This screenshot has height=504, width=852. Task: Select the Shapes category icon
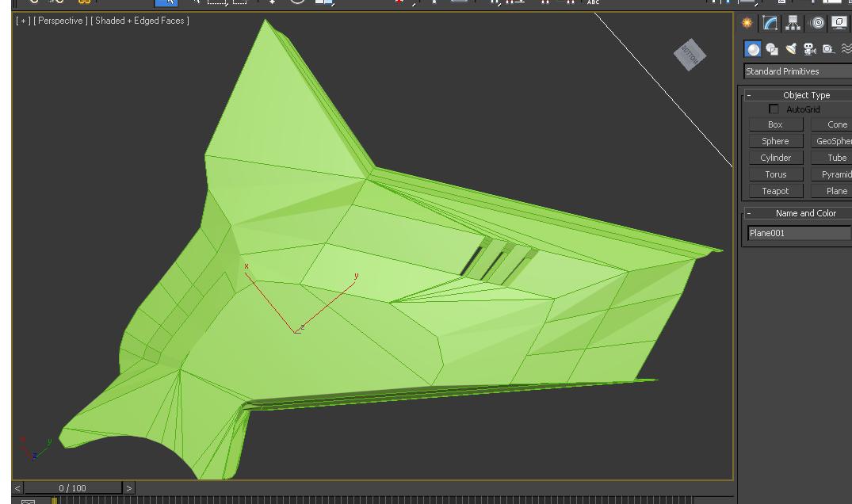click(x=772, y=49)
